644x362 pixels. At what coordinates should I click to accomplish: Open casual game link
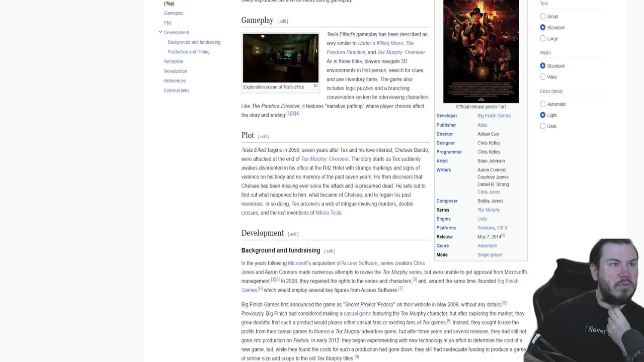click(357, 314)
